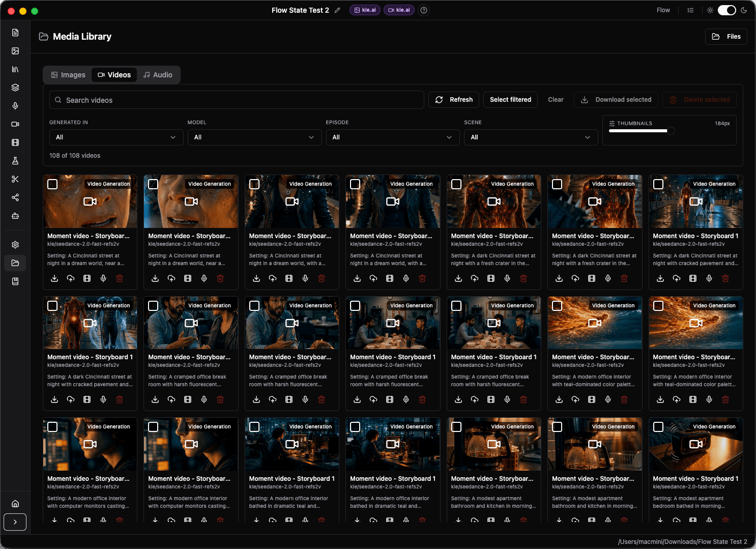This screenshot has height=549, width=756.
Task: Open the fresh-crater video thumbnail with spiked object
Action: pos(595,201)
